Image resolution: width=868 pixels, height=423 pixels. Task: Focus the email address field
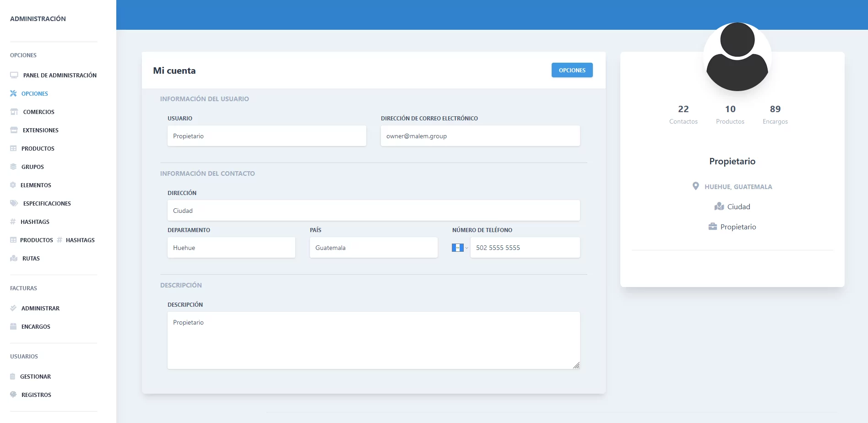tap(480, 136)
